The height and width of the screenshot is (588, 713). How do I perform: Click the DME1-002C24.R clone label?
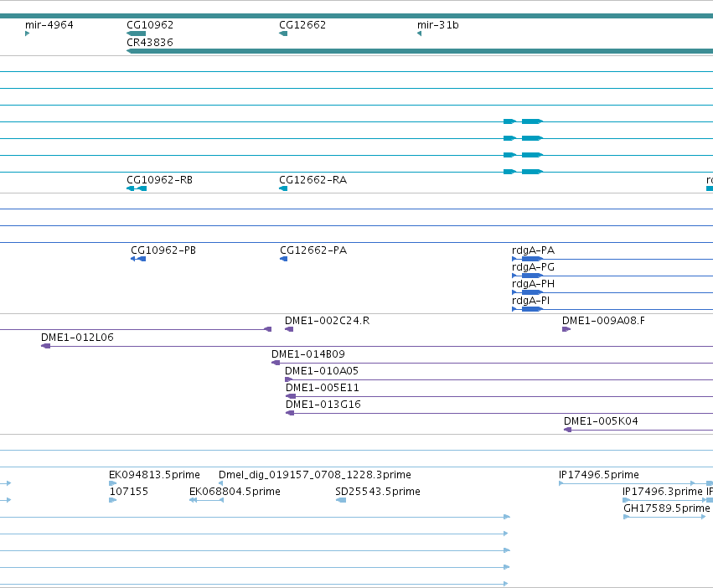pos(328,321)
